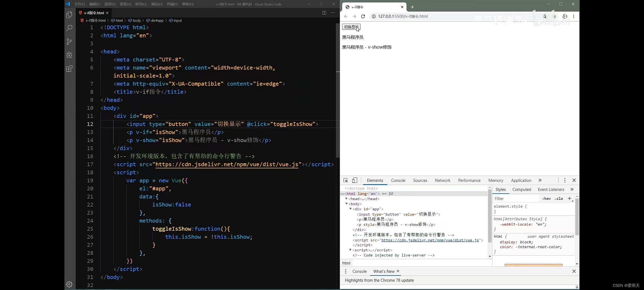
Task: Open the Extensions view
Action: pos(69,69)
